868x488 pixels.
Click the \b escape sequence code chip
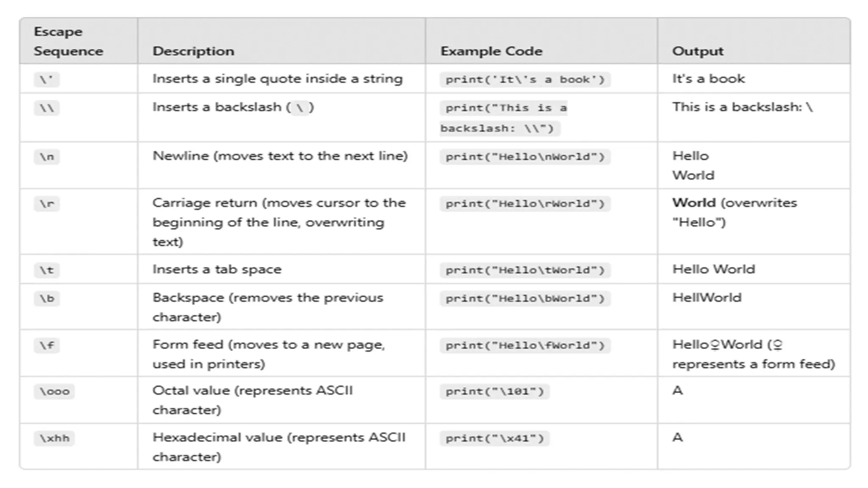coord(47,299)
